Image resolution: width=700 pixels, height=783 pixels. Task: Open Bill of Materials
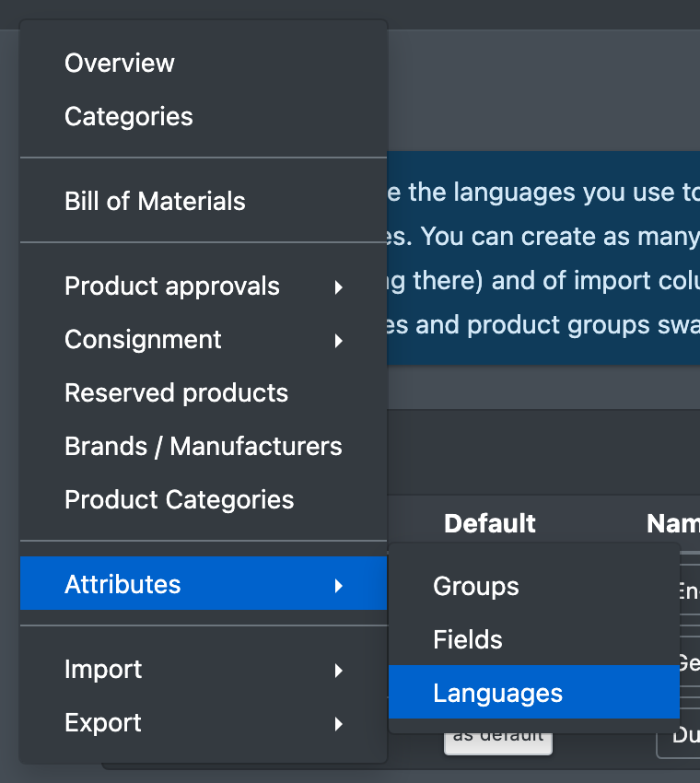[x=204, y=201]
